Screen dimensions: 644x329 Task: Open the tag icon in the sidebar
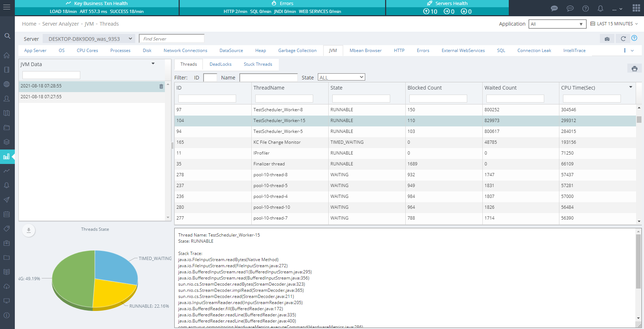point(7,229)
